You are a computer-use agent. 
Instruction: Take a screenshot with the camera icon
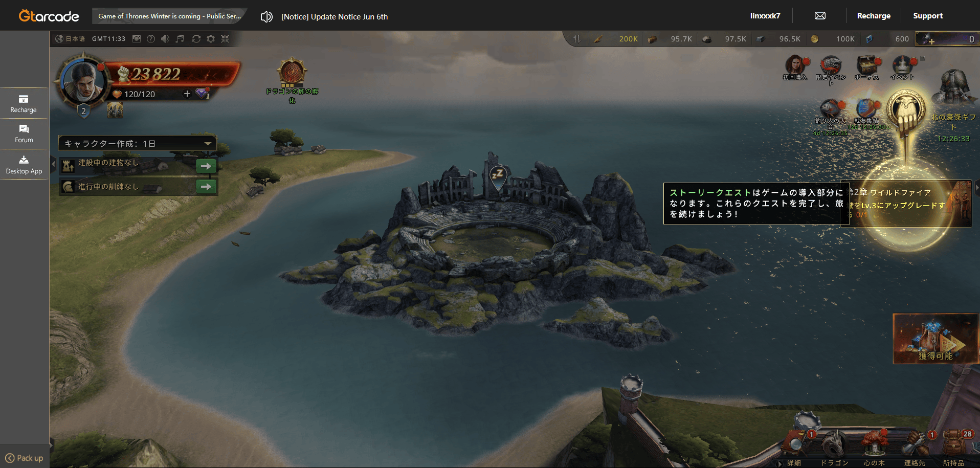click(x=137, y=39)
